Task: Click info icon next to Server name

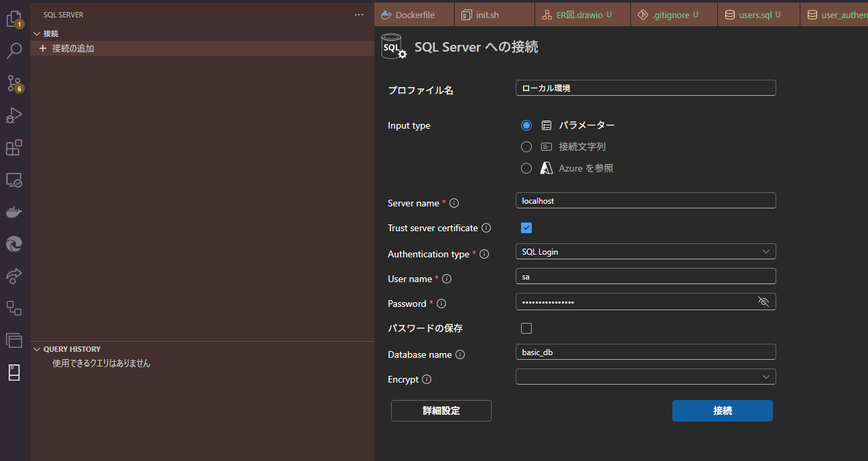Action: coord(454,203)
